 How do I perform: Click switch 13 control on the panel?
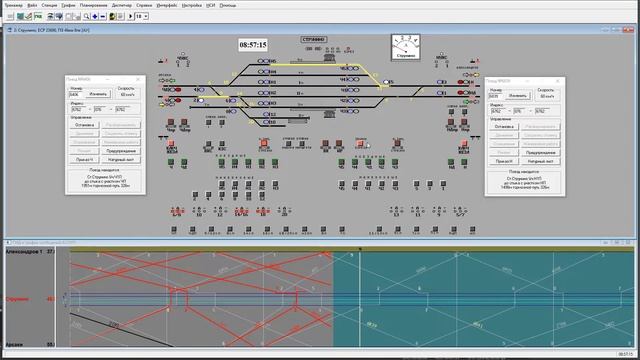[396, 211]
